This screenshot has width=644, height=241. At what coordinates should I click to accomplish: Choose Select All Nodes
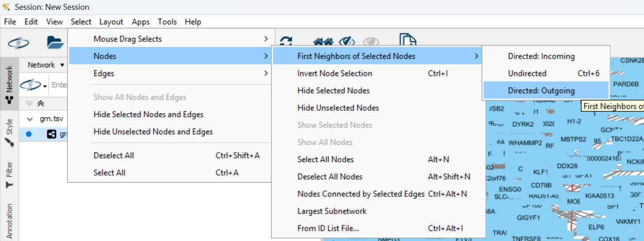tap(378, 159)
